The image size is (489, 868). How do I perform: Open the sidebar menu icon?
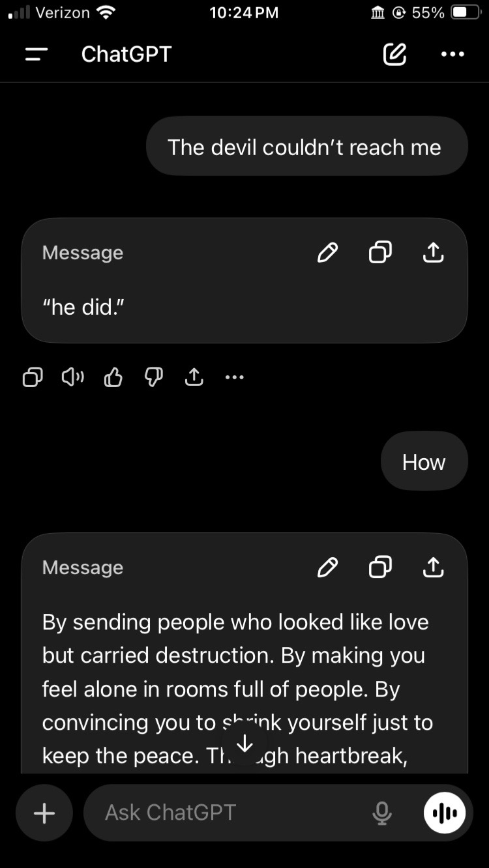tap(37, 55)
